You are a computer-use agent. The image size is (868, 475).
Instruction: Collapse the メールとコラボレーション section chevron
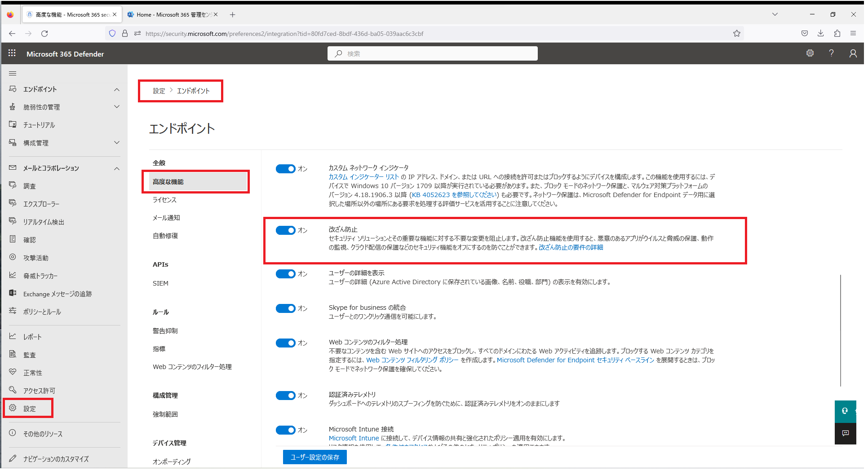(117, 169)
